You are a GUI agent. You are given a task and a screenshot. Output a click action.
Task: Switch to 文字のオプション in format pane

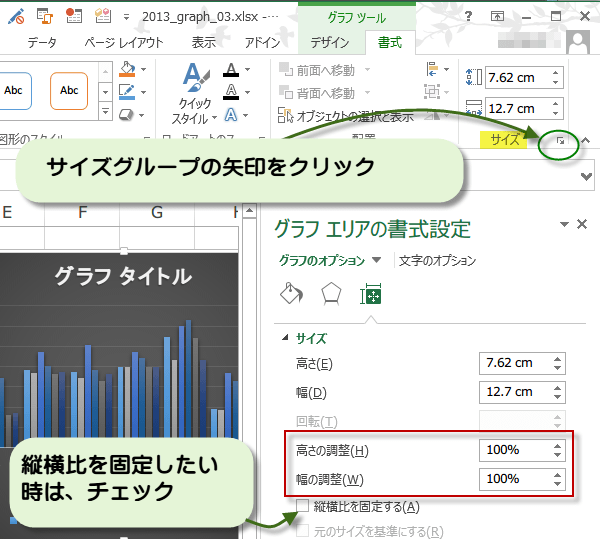pos(437,260)
